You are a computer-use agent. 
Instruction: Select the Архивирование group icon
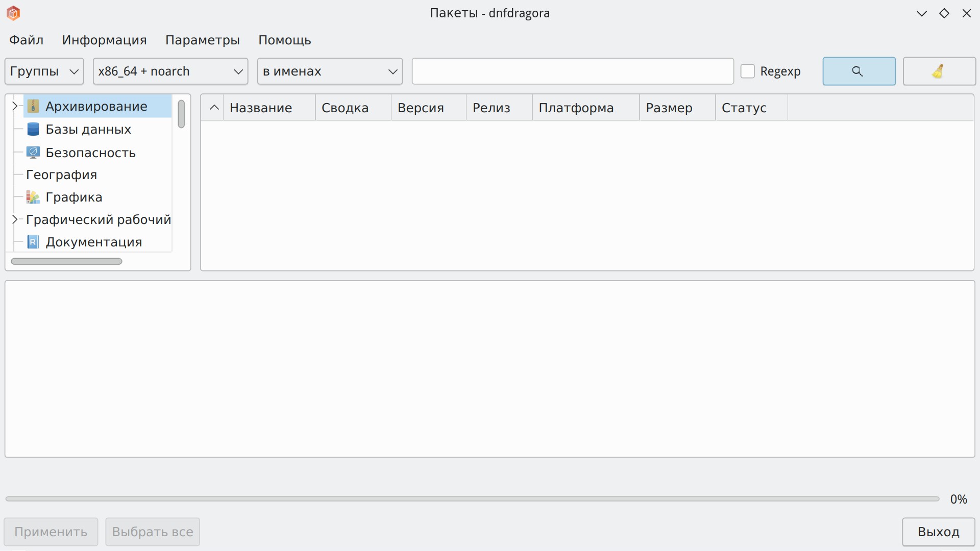33,106
